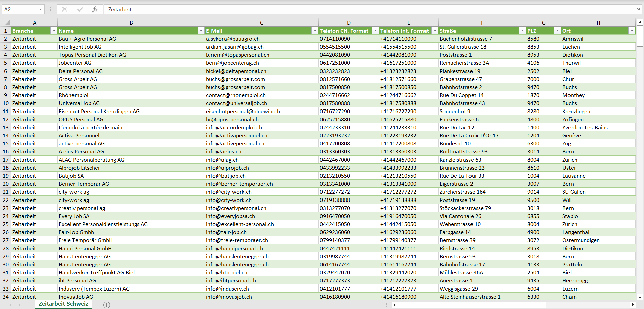
Task: Click cell 'Induserv (Tempex Luzern) AG'
Action: [x=131, y=289]
